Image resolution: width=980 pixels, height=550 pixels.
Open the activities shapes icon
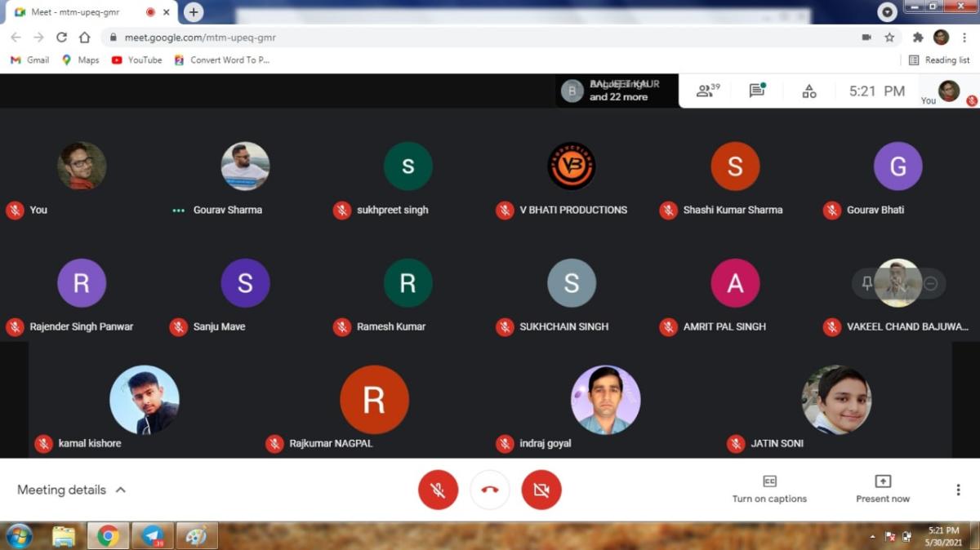[x=808, y=91]
